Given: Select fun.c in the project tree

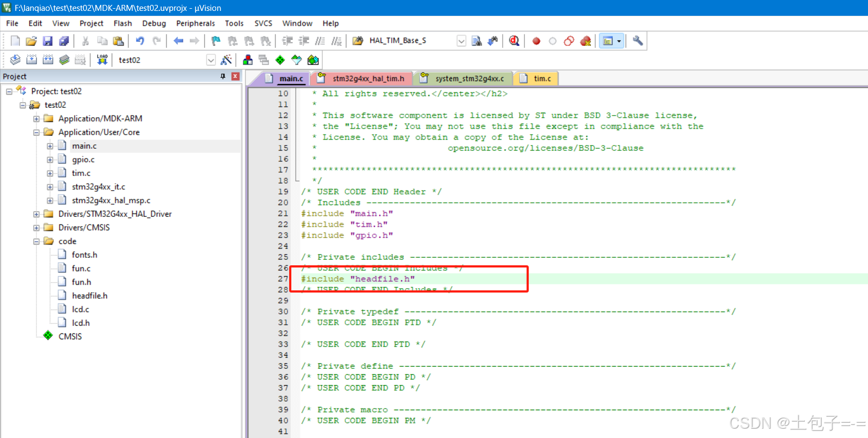Looking at the screenshot, I should 81,269.
